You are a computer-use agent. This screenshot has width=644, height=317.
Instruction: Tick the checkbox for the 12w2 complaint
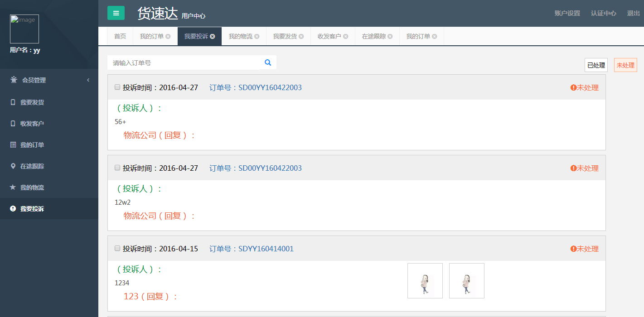coord(117,168)
